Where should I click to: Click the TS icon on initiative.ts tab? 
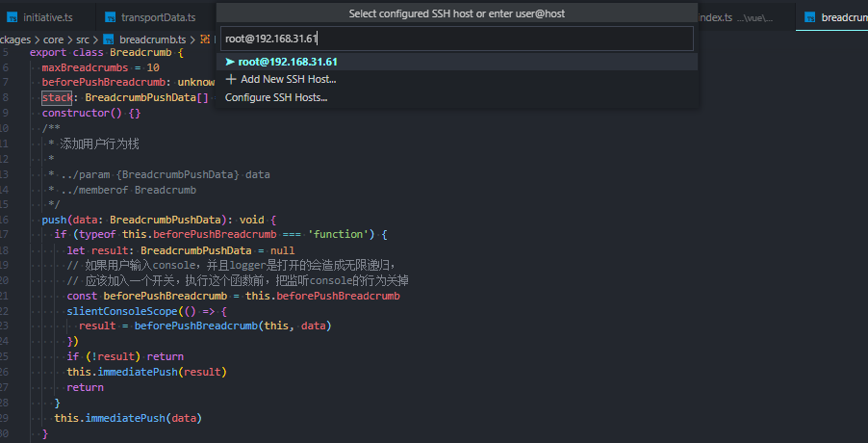(13, 17)
